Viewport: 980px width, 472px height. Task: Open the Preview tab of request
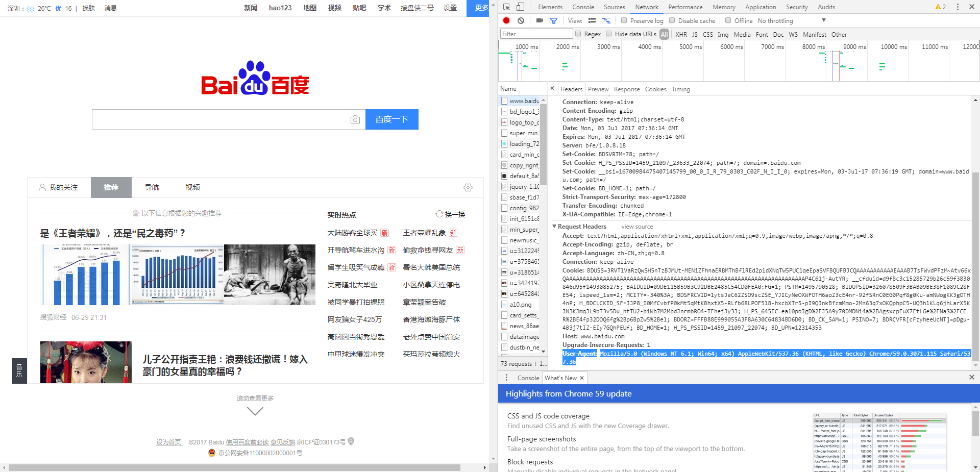598,89
